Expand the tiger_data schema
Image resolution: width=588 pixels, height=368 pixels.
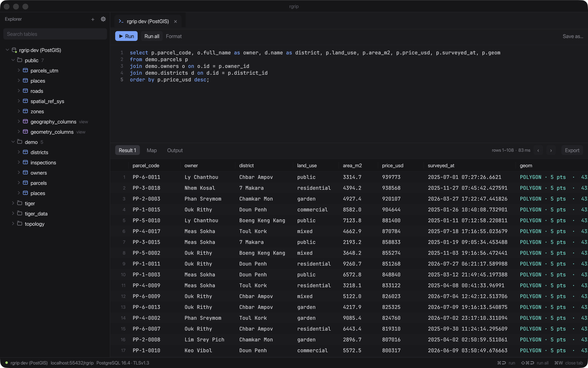pyautogui.click(x=13, y=213)
